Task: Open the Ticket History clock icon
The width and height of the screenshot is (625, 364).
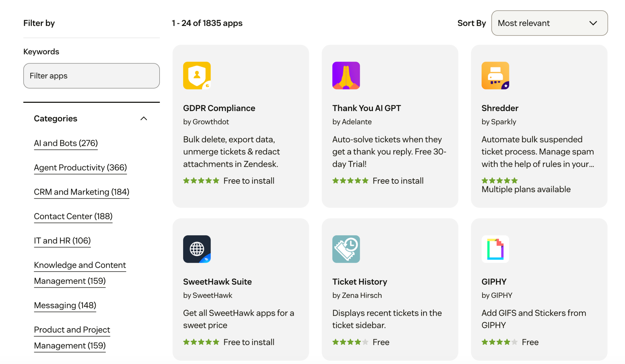Action: click(346, 249)
